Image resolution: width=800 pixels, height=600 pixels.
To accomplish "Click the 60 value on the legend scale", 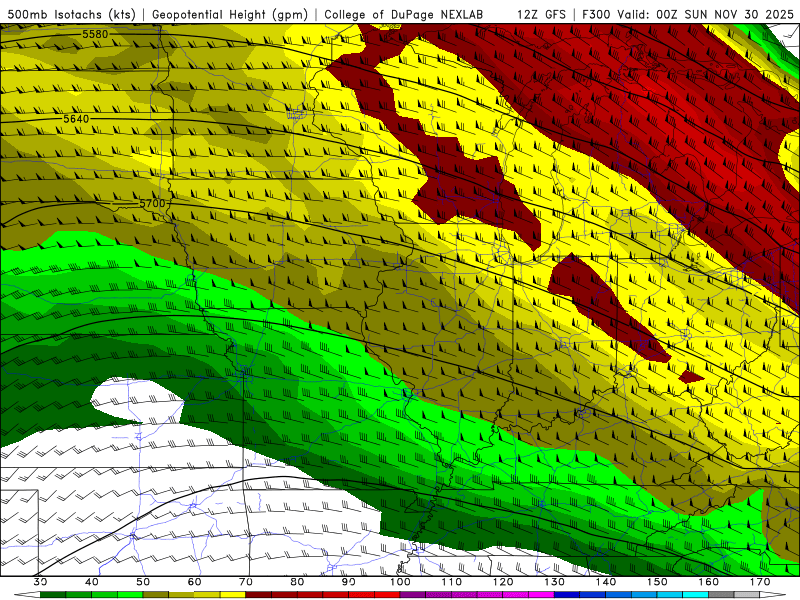I will pyautogui.click(x=194, y=582).
